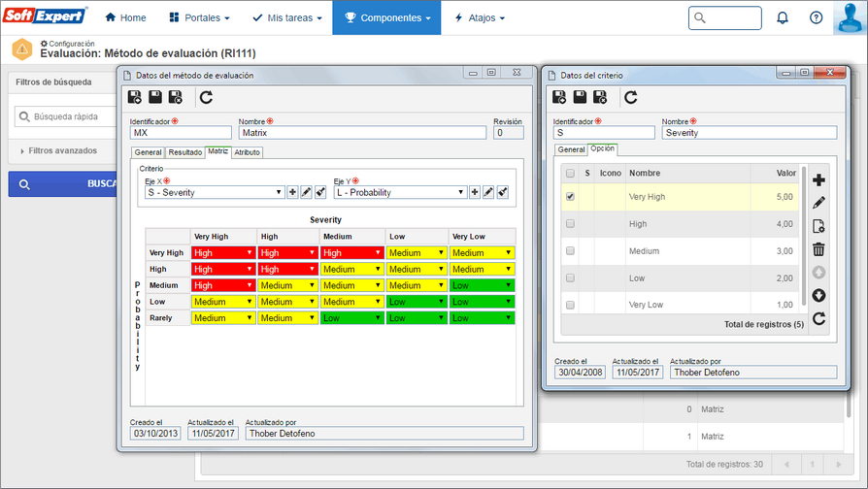
Task: Open Atajos menu
Action: (x=480, y=17)
